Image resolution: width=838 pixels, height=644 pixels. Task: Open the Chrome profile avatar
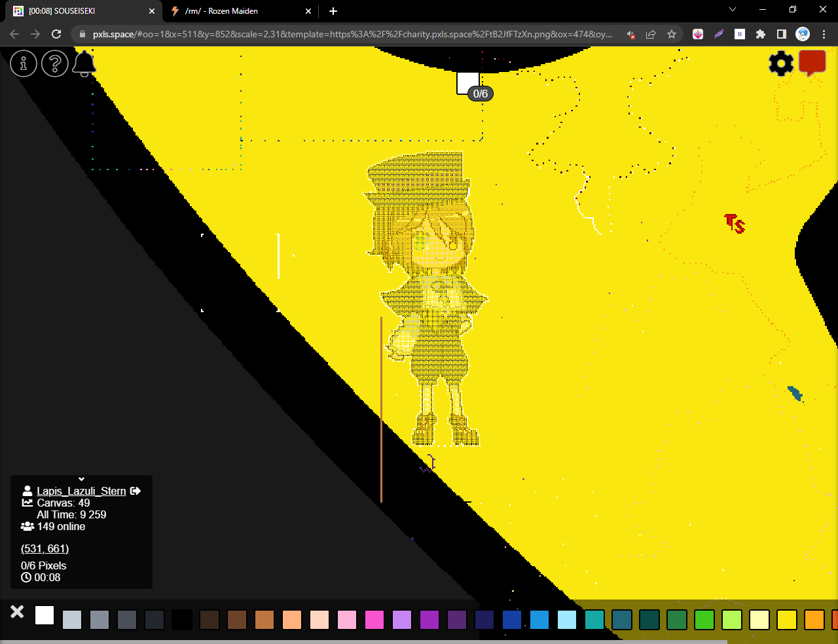(x=803, y=34)
